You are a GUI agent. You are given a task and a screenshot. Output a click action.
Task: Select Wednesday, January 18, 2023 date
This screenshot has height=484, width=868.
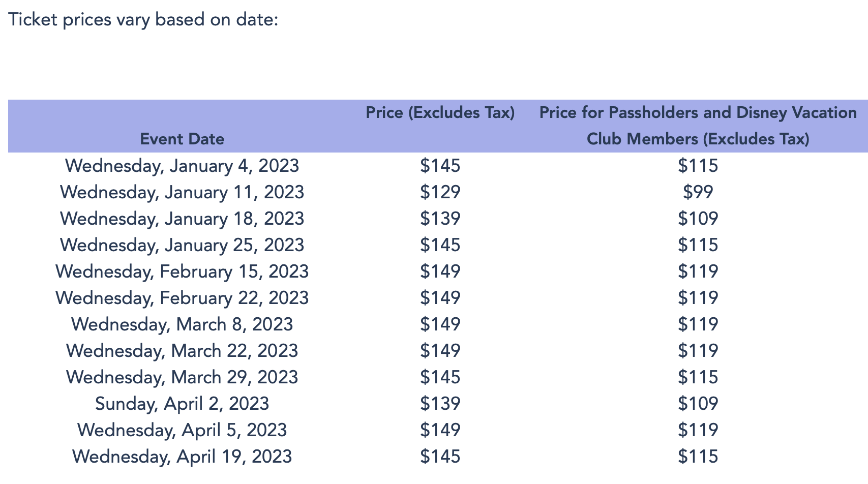pos(182,219)
